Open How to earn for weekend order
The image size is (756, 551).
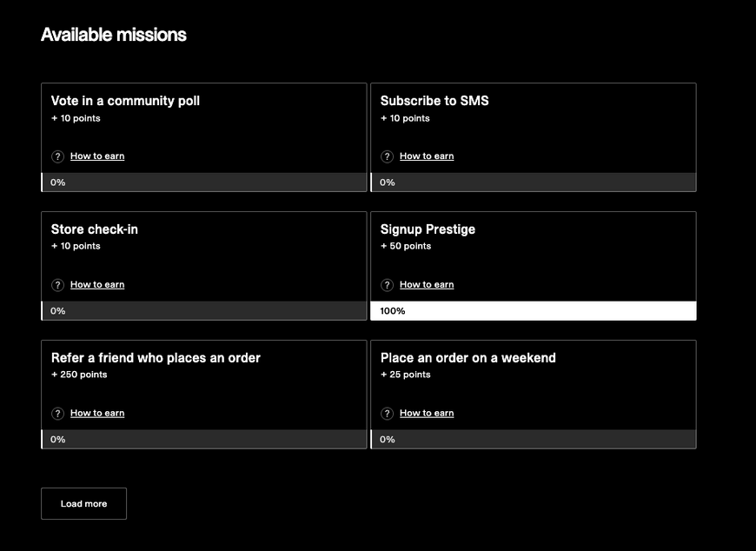[x=427, y=414]
